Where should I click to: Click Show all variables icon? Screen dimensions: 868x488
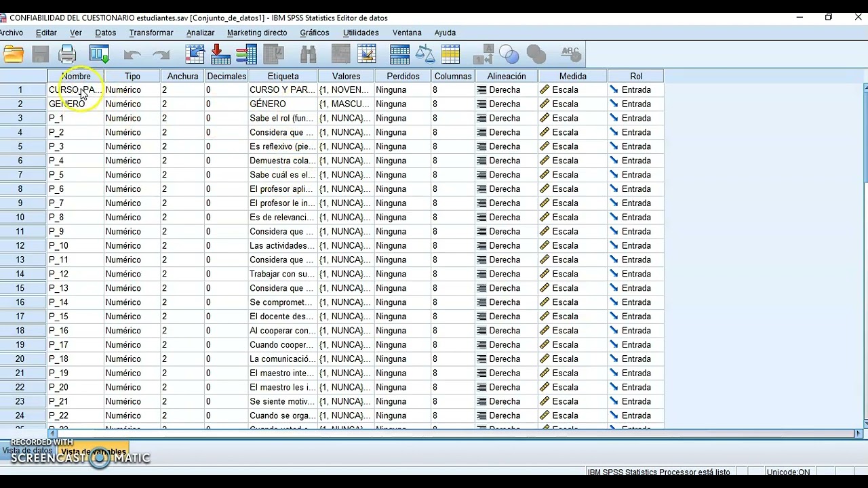[x=536, y=54]
